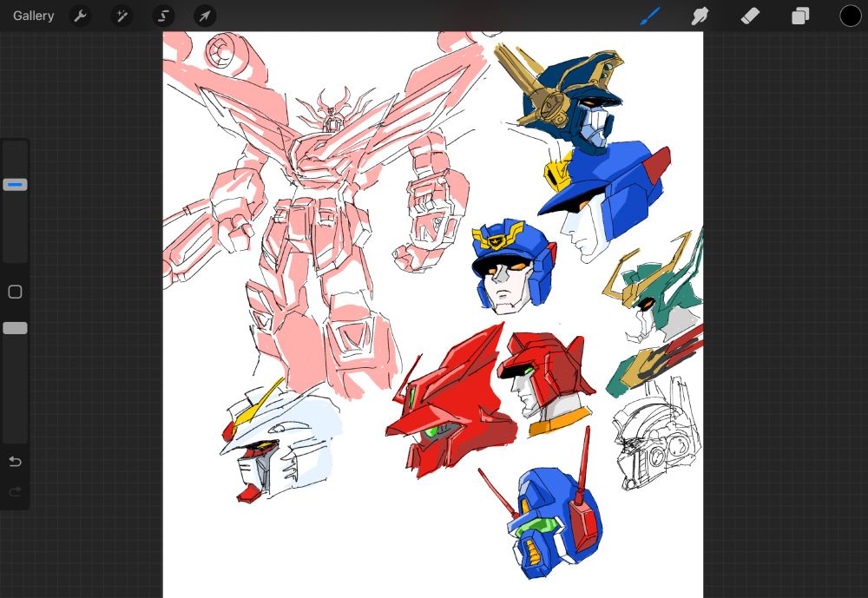Open the black active color picker
Screen dimensions: 868x598
[851, 16]
